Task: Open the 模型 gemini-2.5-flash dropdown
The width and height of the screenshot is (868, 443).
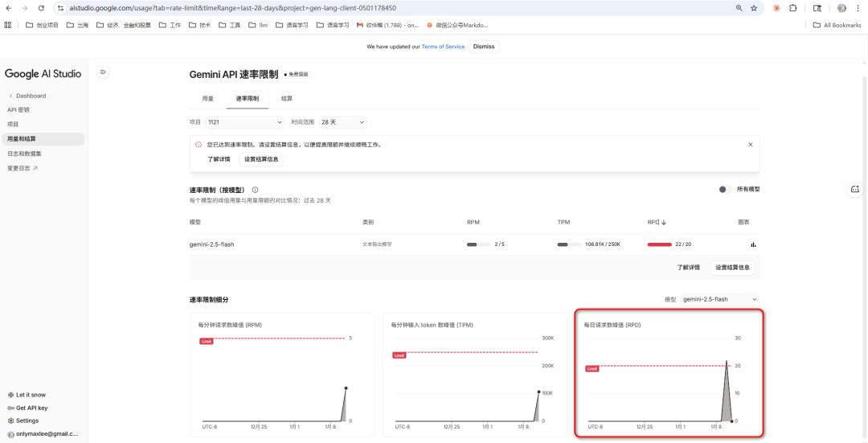Action: (720, 299)
